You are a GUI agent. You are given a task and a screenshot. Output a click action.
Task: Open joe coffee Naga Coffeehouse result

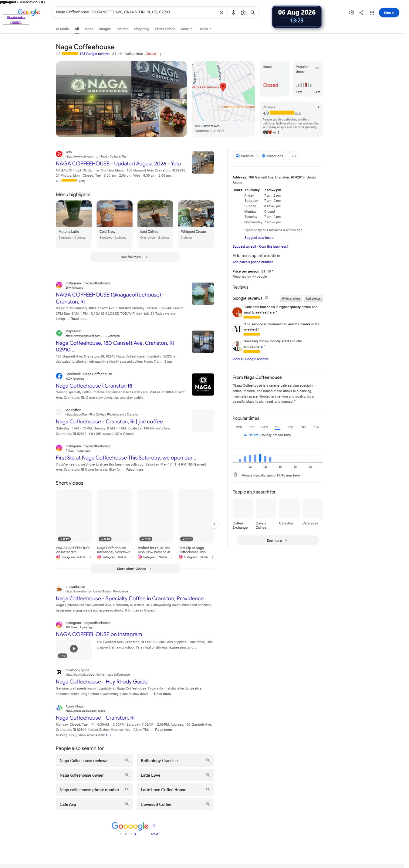pos(109,422)
